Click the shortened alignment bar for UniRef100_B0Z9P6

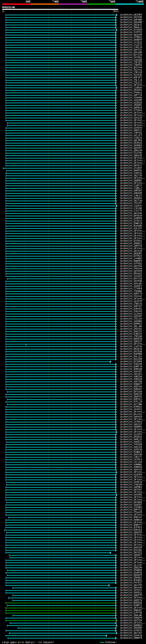pos(58,362)
